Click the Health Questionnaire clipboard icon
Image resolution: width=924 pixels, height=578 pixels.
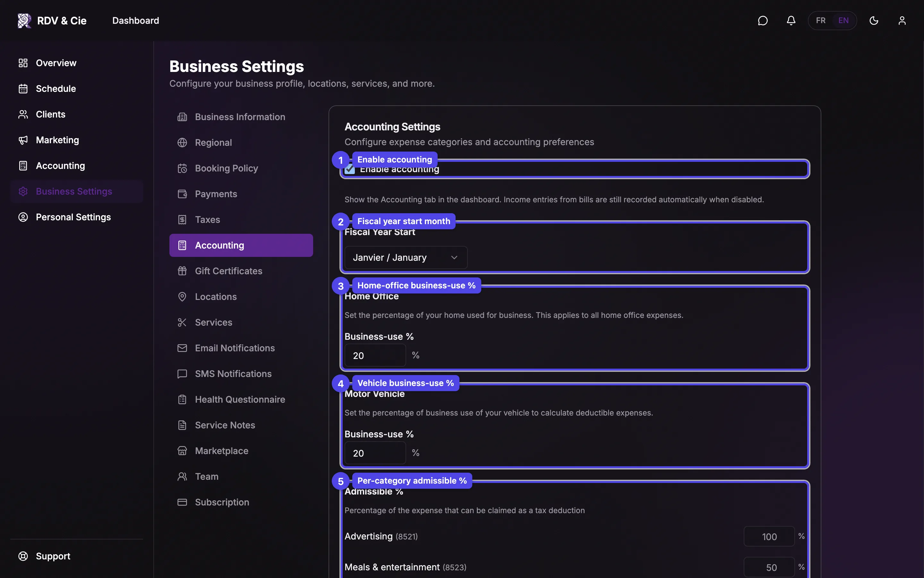pos(182,399)
